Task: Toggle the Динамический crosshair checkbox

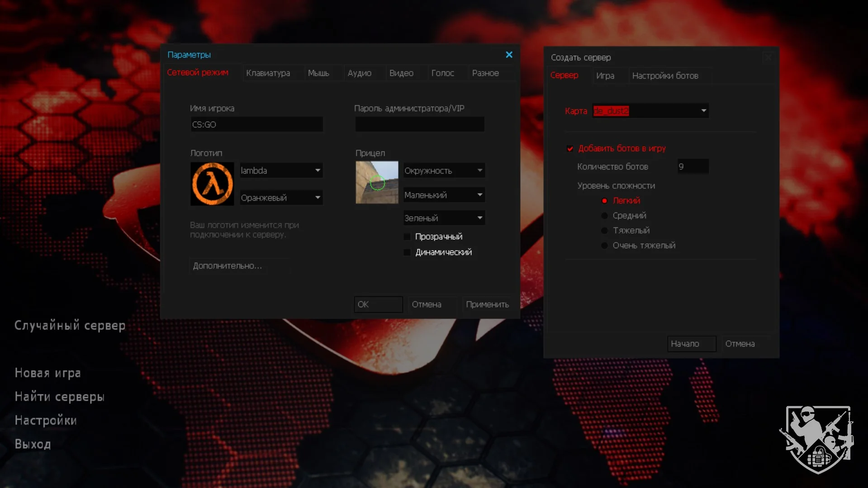Action: [x=407, y=252]
